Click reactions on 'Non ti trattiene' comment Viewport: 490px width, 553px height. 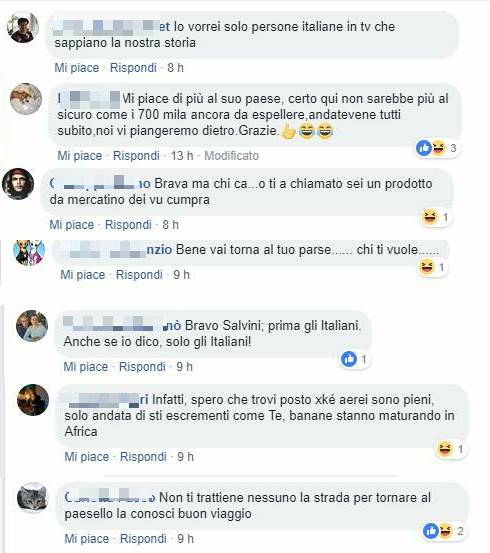pos(443,531)
